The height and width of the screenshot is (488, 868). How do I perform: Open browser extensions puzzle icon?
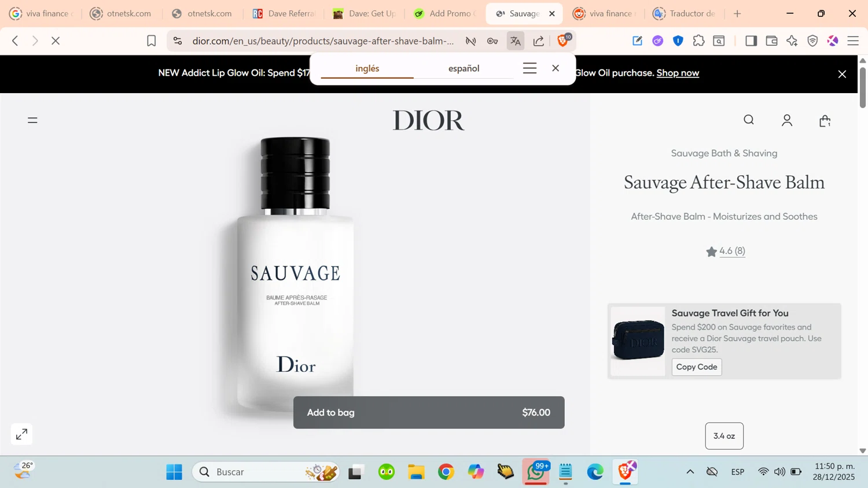(x=698, y=41)
